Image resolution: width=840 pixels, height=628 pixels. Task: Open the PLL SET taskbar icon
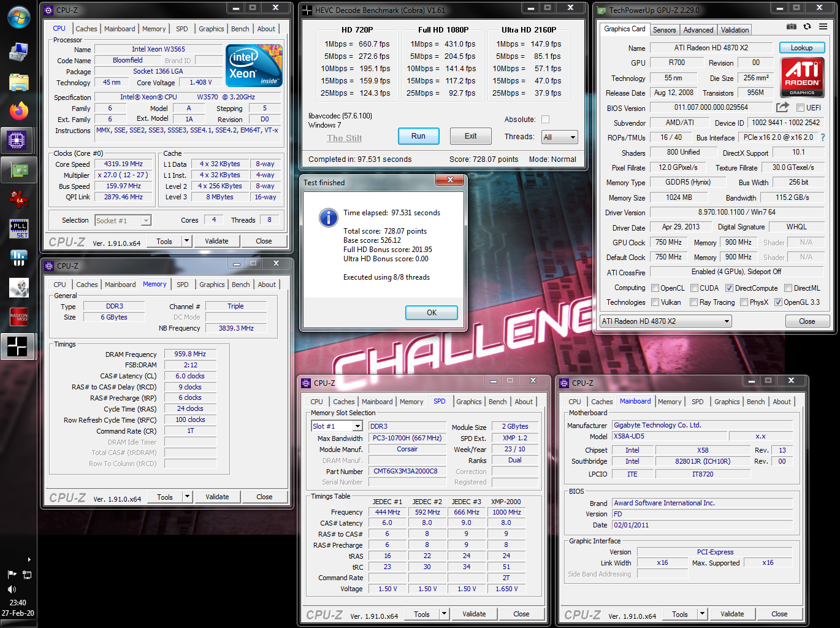pos(18,229)
